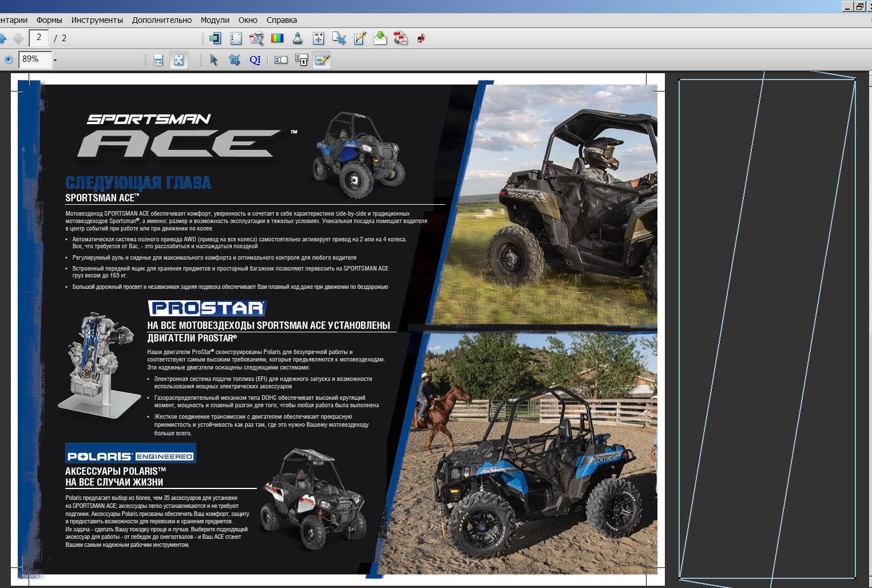Open the Convert Colors rainbow icon

coord(277,38)
